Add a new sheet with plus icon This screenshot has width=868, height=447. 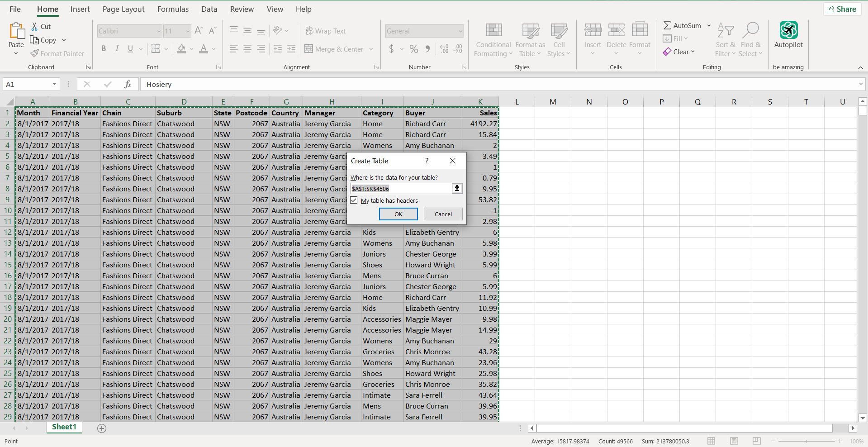coord(102,428)
